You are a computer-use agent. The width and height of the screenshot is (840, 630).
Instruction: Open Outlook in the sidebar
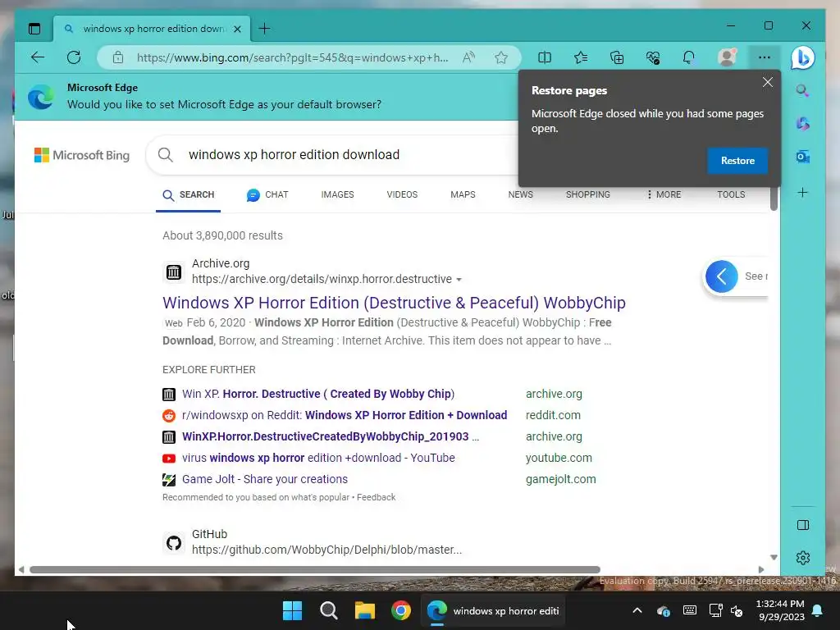click(x=802, y=157)
